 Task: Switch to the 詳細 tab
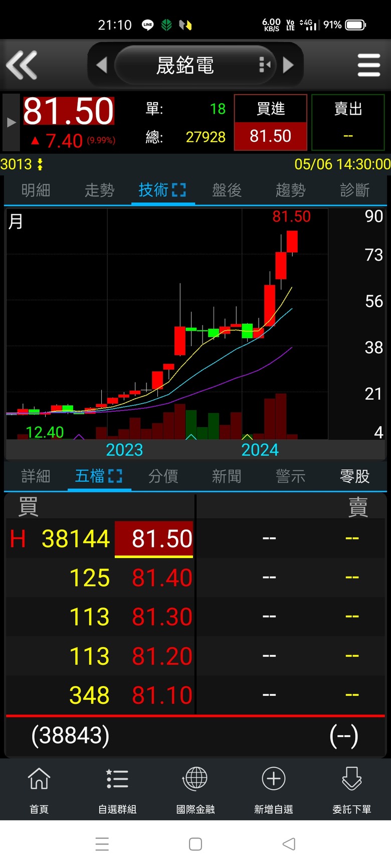point(36,476)
